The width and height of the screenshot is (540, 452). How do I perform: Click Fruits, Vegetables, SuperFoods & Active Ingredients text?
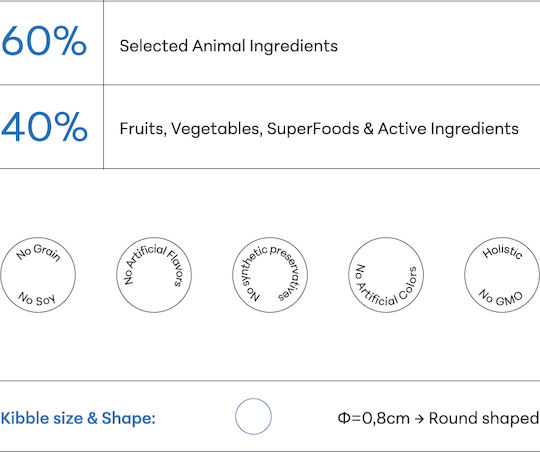[x=319, y=129]
